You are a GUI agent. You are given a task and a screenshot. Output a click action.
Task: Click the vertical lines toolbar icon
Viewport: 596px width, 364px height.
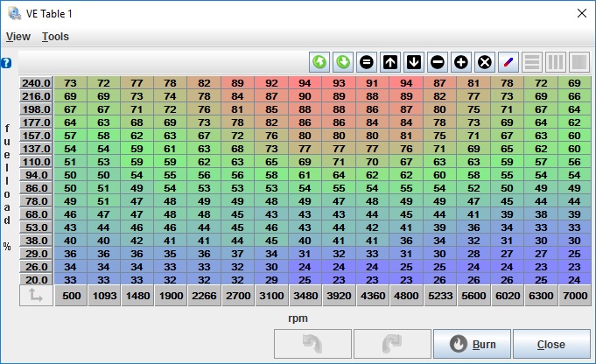[x=556, y=62]
